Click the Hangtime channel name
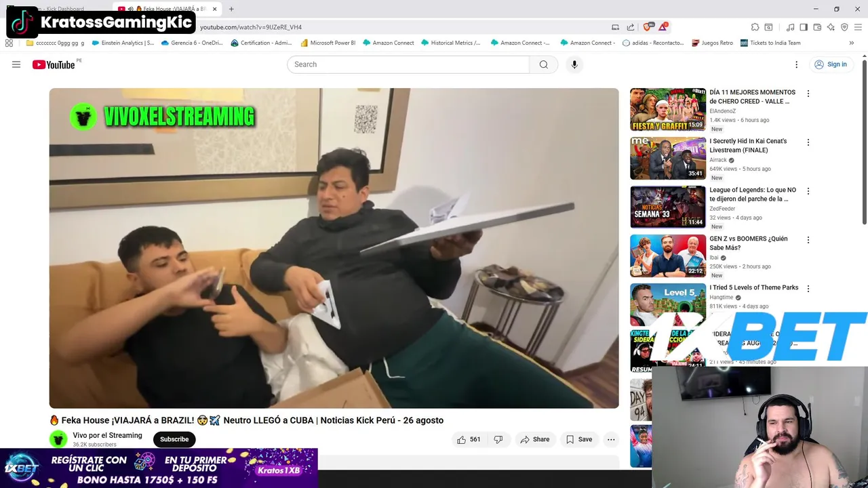The image size is (868, 488). click(x=722, y=297)
